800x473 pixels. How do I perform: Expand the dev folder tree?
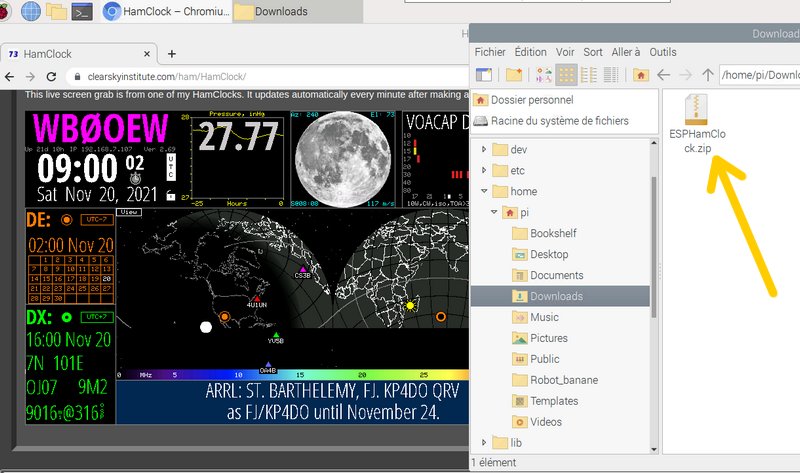tap(484, 149)
